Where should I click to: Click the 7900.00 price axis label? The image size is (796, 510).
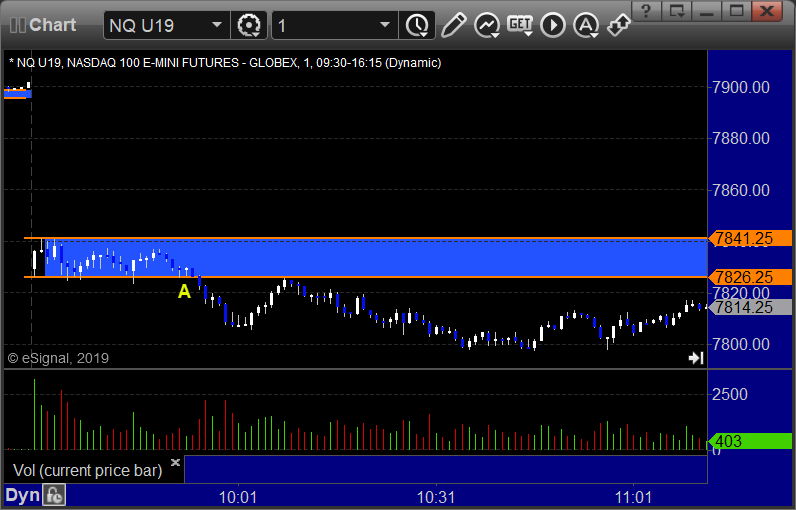(x=741, y=87)
